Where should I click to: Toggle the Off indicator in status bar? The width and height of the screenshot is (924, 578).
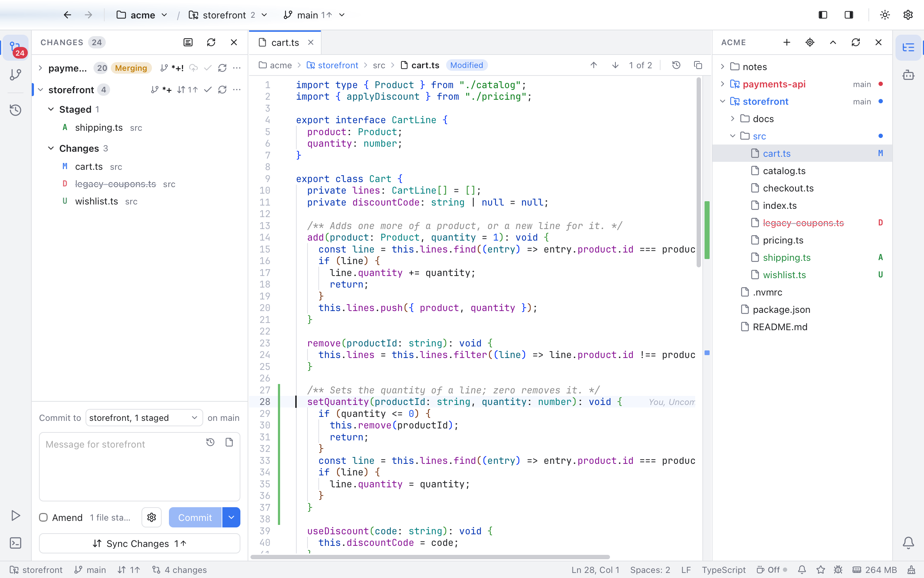click(x=772, y=570)
